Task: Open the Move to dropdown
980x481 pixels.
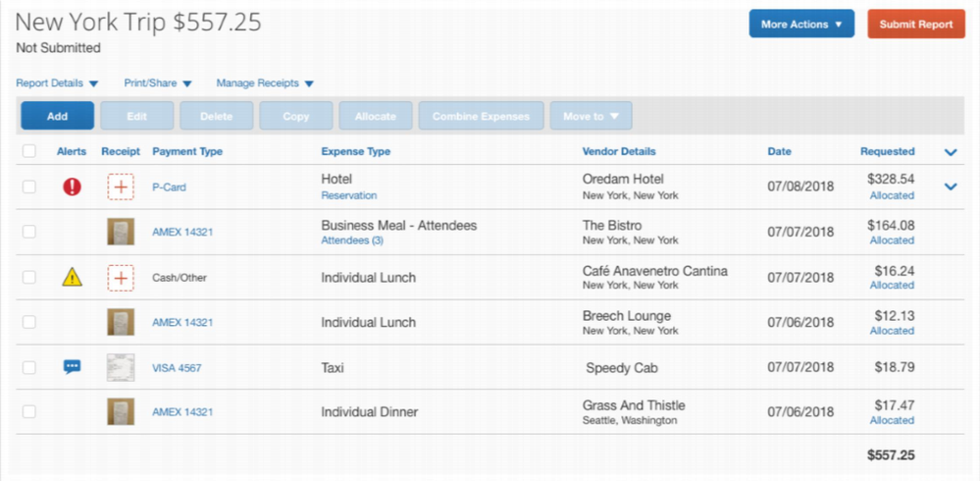Action: (592, 117)
